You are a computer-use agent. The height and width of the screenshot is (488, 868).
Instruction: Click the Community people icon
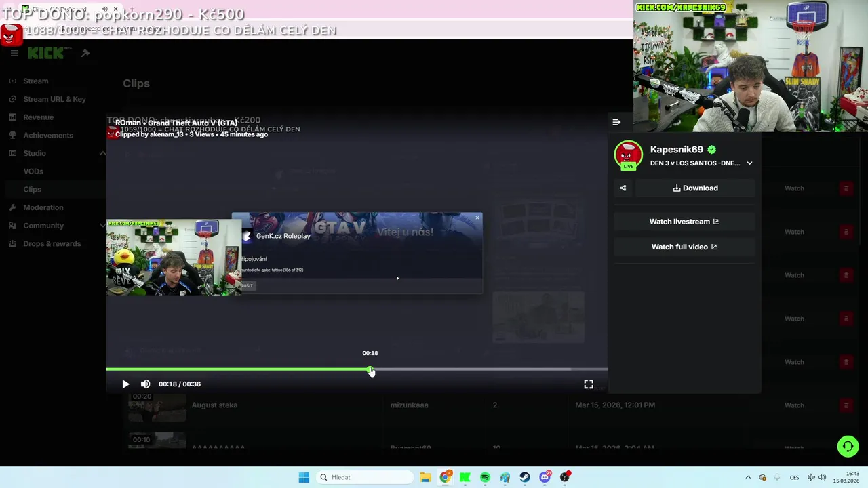coord(13,226)
